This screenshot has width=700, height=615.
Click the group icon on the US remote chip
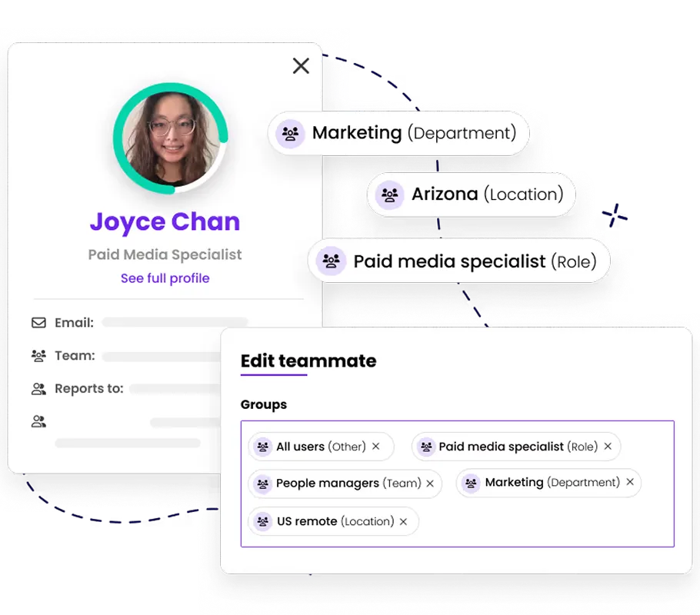click(265, 521)
